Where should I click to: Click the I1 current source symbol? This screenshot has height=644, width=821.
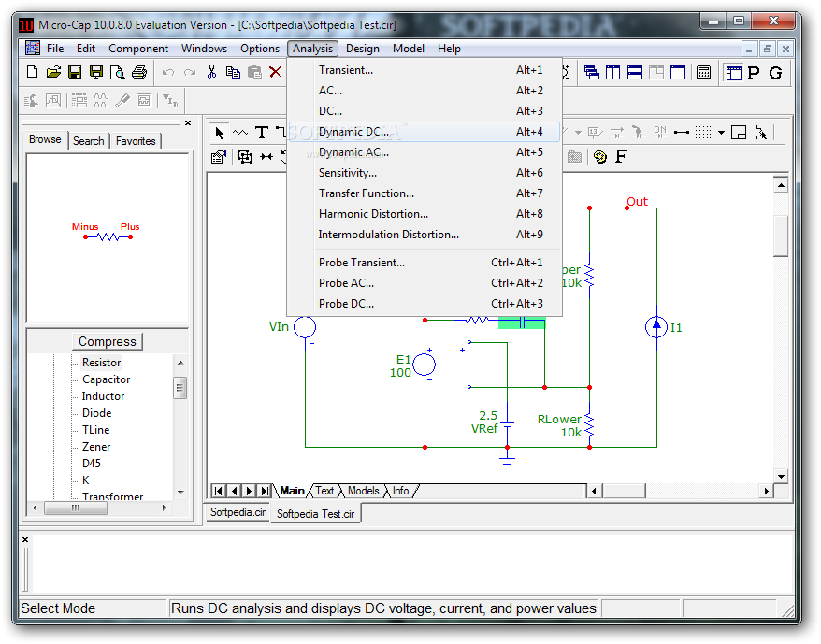656,327
